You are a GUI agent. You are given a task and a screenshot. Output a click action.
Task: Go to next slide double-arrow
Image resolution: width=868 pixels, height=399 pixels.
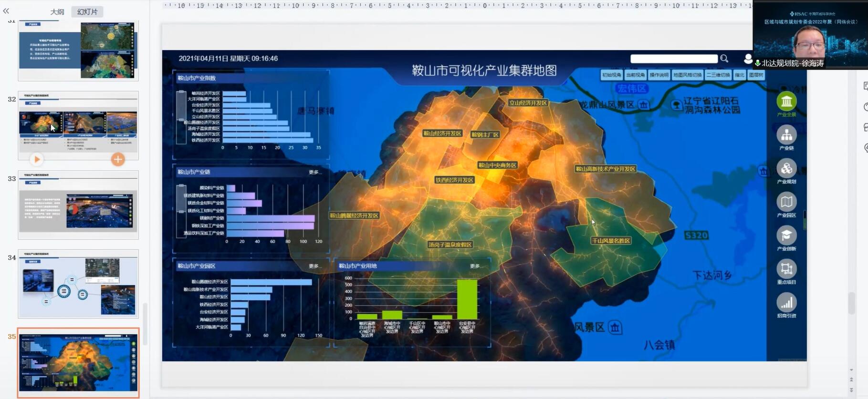click(851, 389)
